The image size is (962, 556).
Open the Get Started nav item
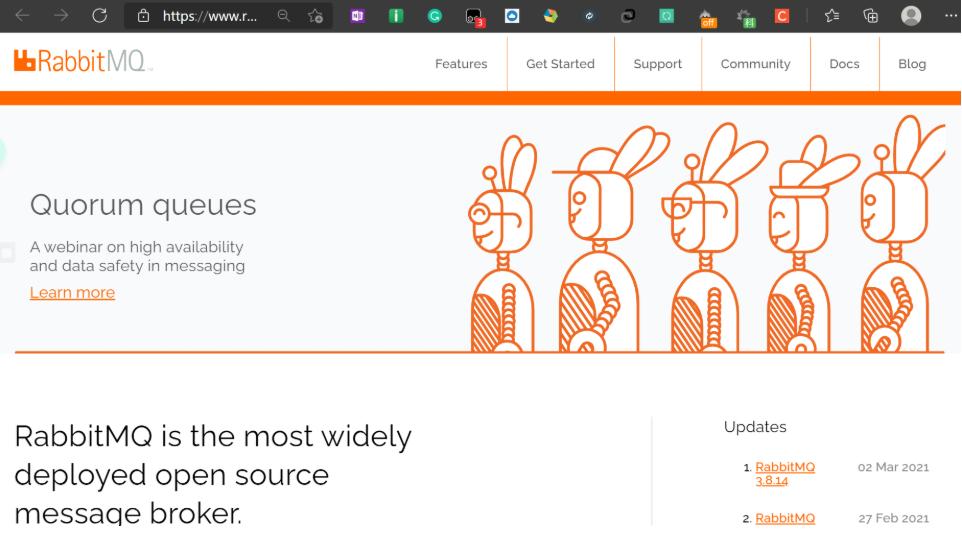(x=560, y=64)
